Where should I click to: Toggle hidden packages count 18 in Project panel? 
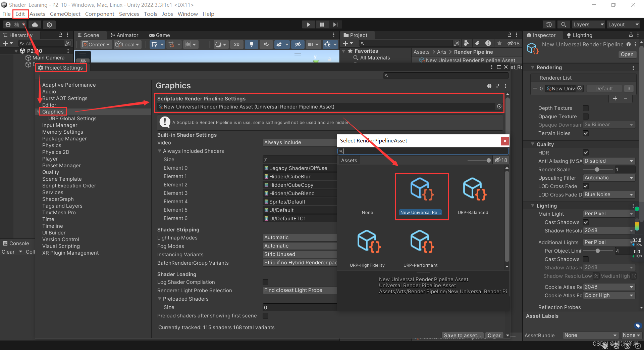pos(514,43)
